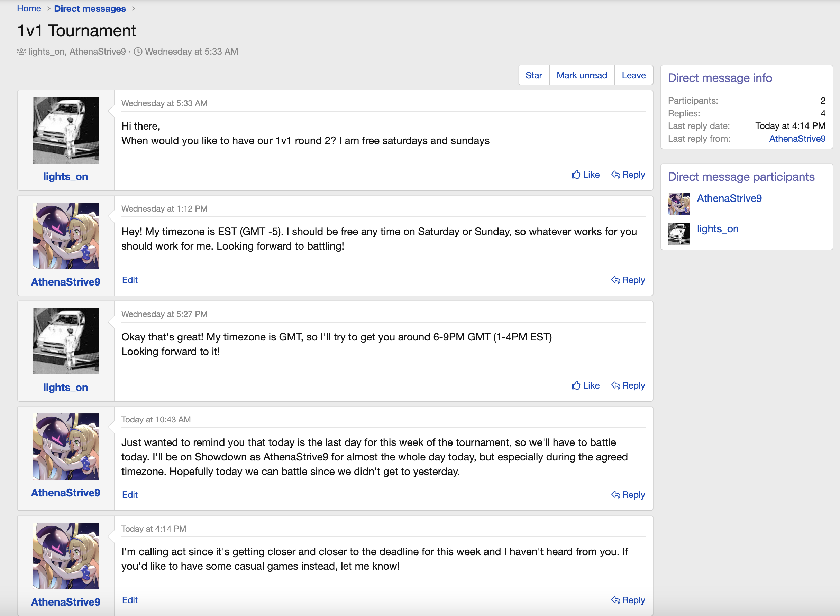840x616 pixels.
Task: Open lights_on profile from first post username
Action: point(66,176)
